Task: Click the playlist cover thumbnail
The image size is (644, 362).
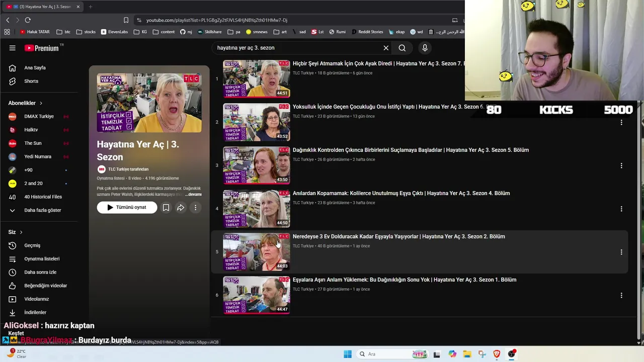Action: tap(149, 103)
